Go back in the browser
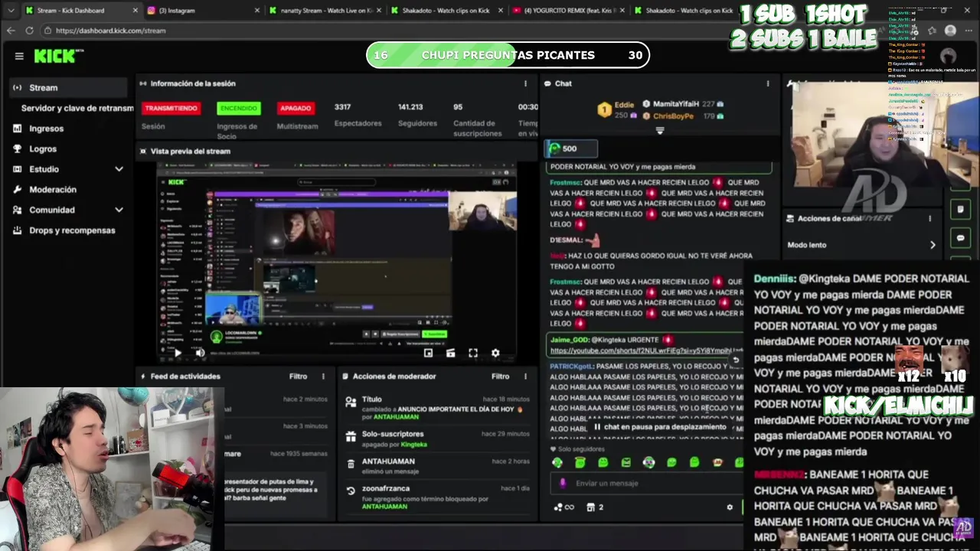This screenshot has height=551, width=980. [11, 30]
